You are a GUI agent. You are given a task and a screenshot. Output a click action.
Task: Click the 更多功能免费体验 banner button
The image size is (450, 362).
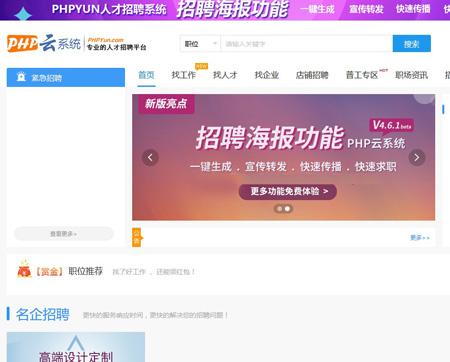tap(288, 192)
